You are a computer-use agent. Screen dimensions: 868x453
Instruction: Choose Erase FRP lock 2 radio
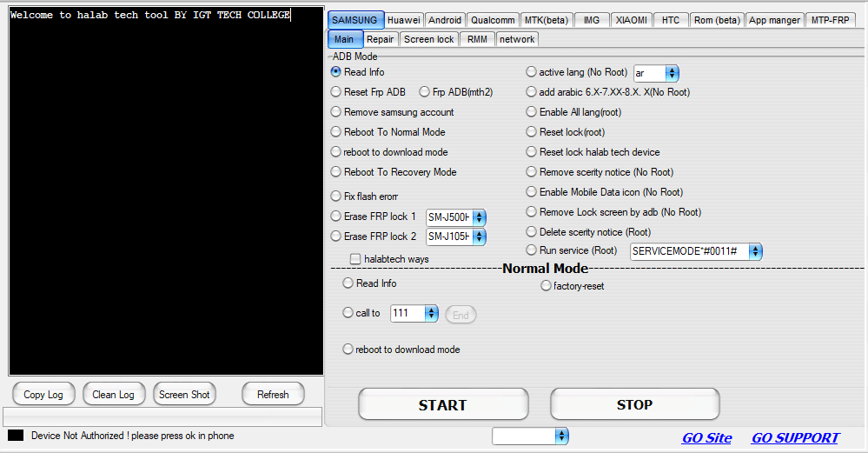tap(335, 236)
